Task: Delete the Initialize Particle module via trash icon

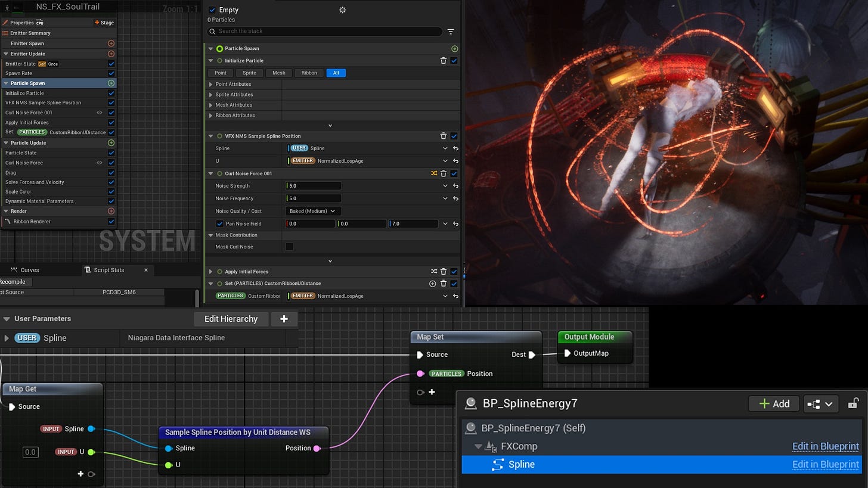Action: pyautogui.click(x=443, y=61)
